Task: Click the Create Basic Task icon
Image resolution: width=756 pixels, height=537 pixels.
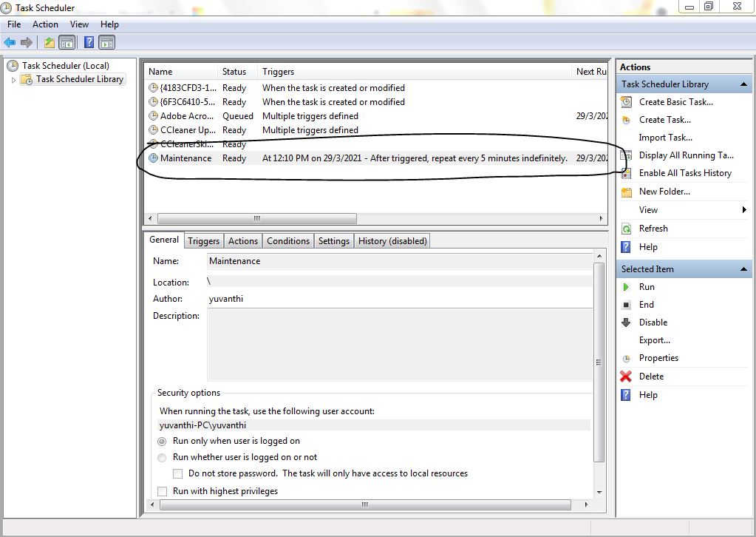Action: point(626,102)
